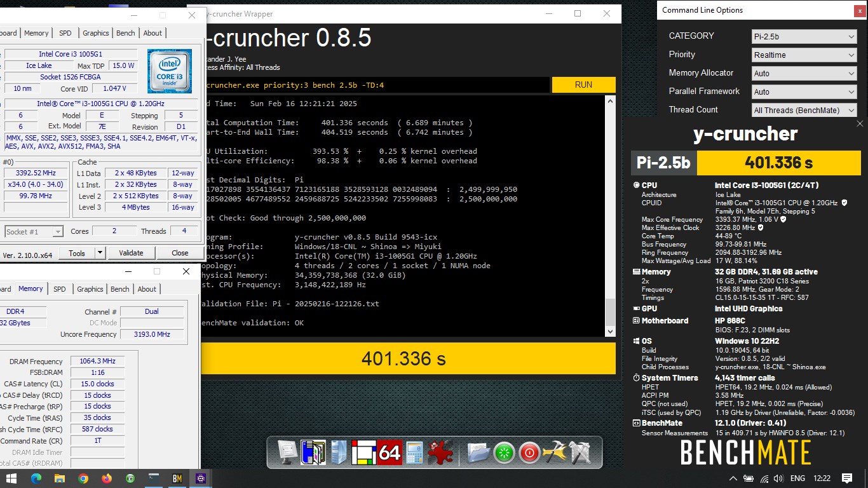Click the volume icon in system tray
Screen dimensions: 868x488
click(x=778, y=478)
